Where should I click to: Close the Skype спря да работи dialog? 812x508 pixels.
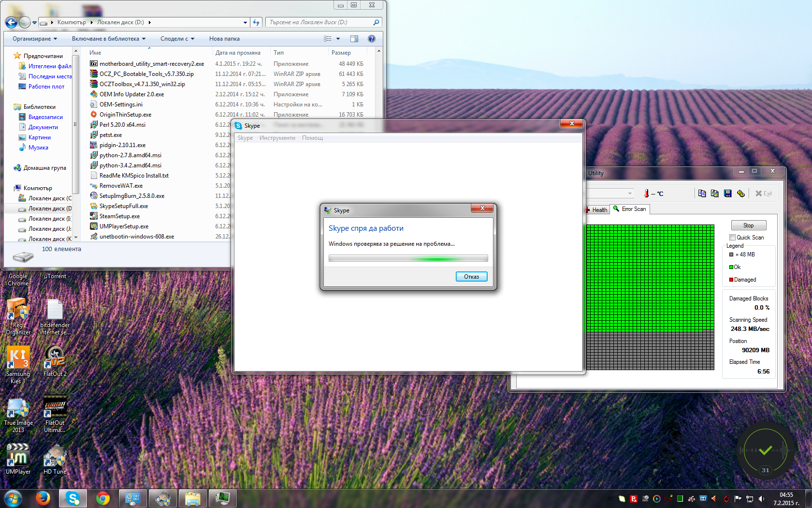coord(482,208)
